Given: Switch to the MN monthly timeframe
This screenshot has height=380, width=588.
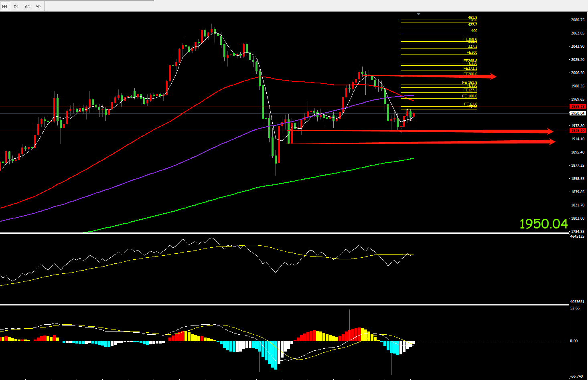Looking at the screenshot, I should pos(39,6).
